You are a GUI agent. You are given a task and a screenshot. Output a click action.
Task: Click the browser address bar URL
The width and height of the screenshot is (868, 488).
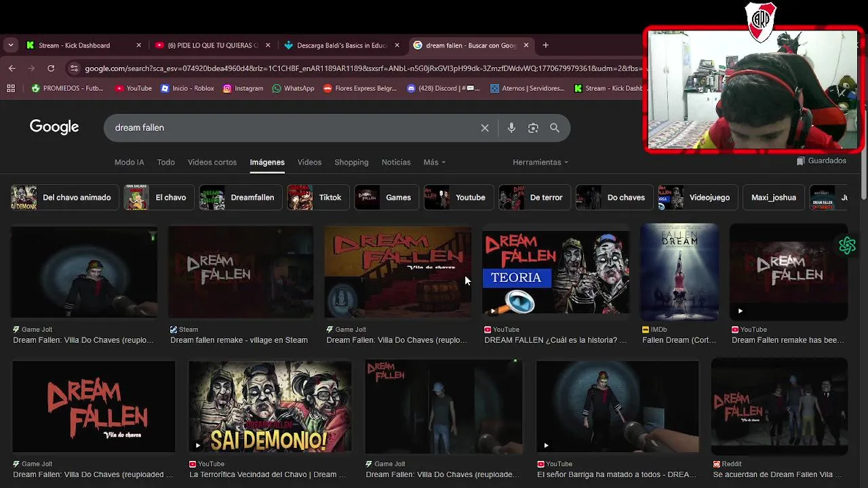363,68
